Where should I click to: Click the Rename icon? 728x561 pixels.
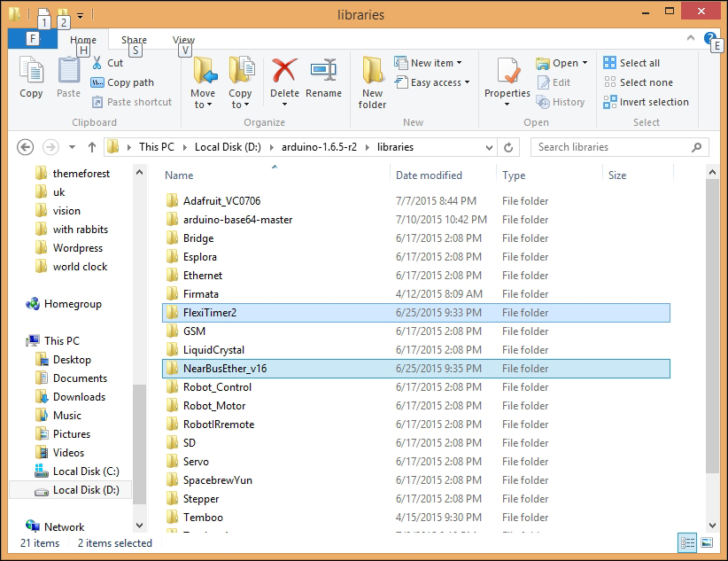tap(323, 70)
